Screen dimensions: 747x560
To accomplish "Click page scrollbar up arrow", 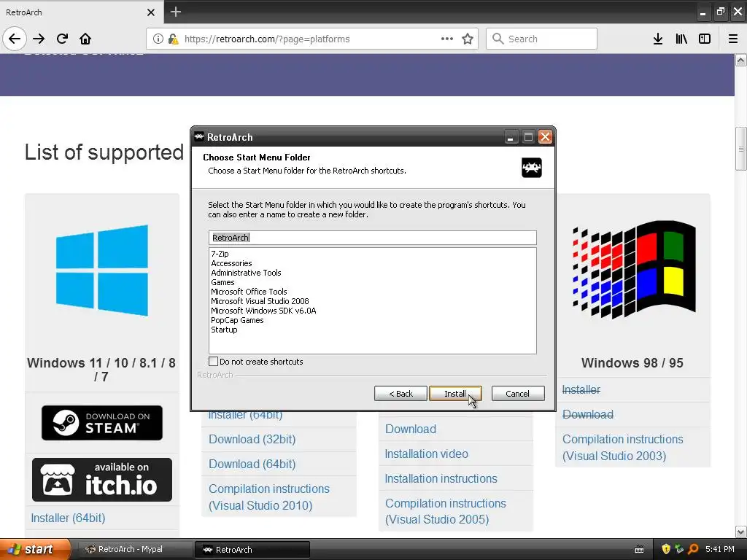I will [x=741, y=60].
